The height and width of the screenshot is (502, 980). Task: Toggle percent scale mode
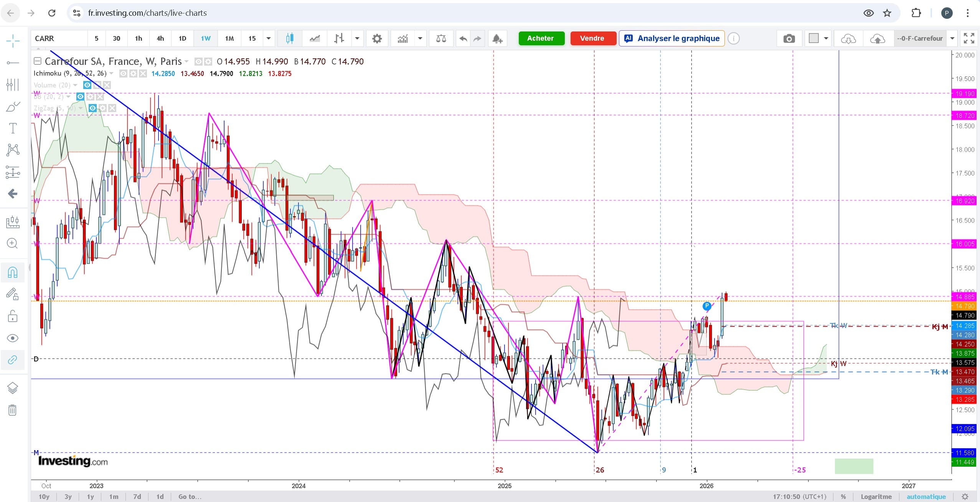pos(843,497)
